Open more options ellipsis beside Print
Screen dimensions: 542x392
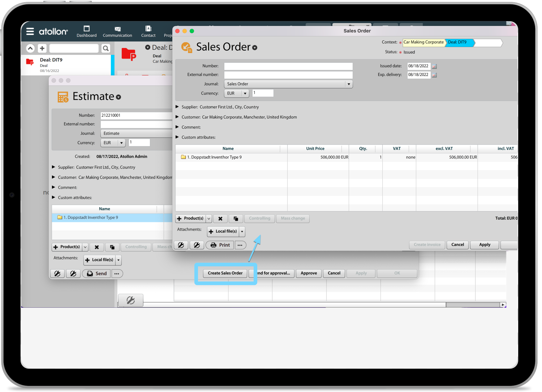coord(240,245)
